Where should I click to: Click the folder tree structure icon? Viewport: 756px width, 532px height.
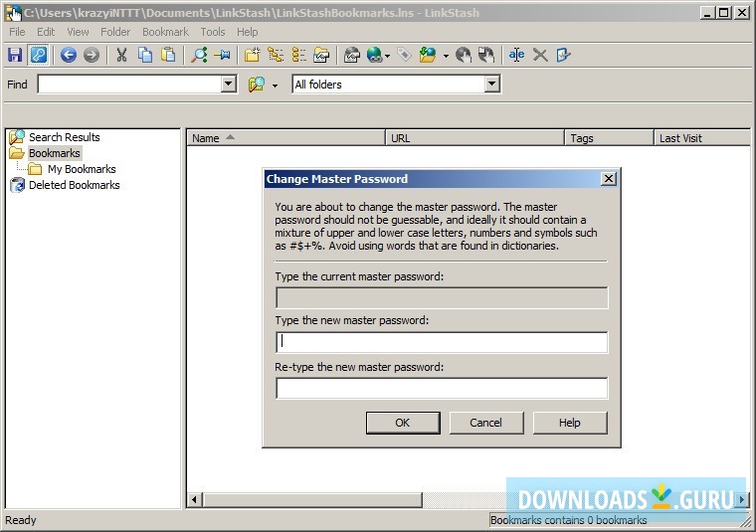(x=276, y=55)
